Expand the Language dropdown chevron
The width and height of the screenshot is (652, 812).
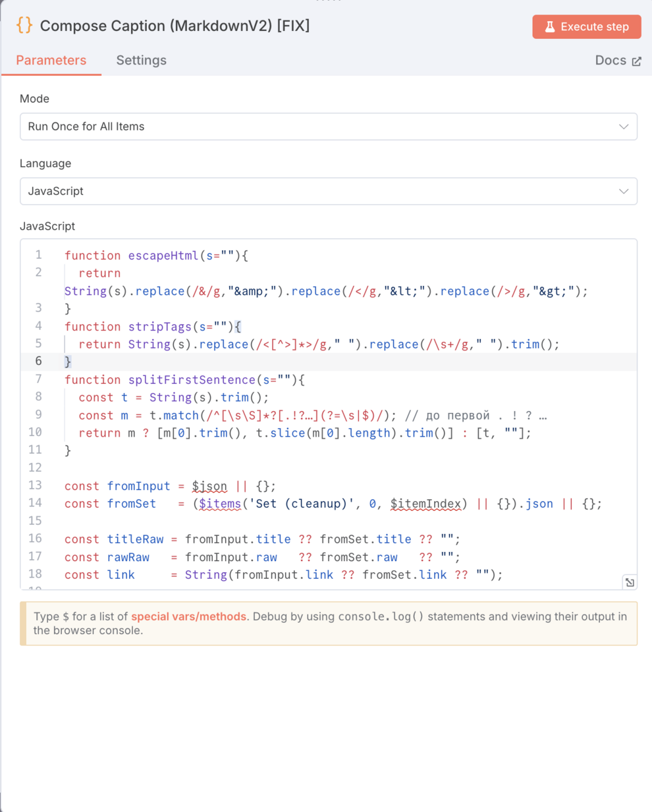coord(623,192)
